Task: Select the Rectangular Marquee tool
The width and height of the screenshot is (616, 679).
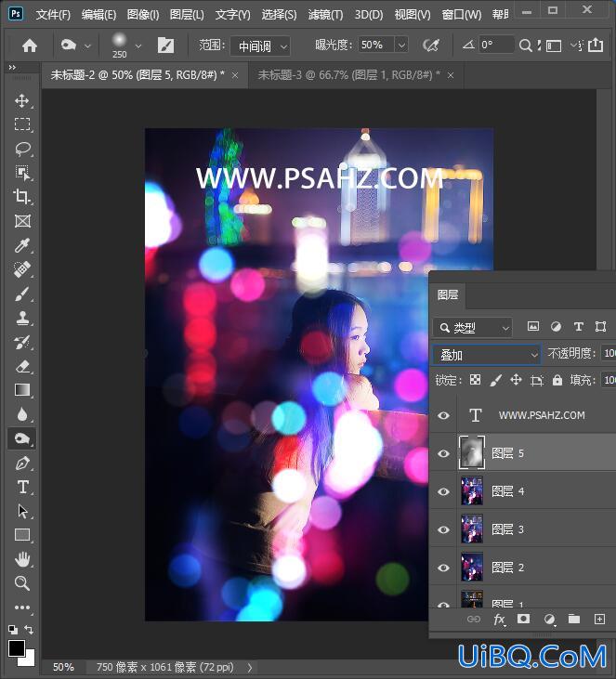Action: [x=22, y=124]
